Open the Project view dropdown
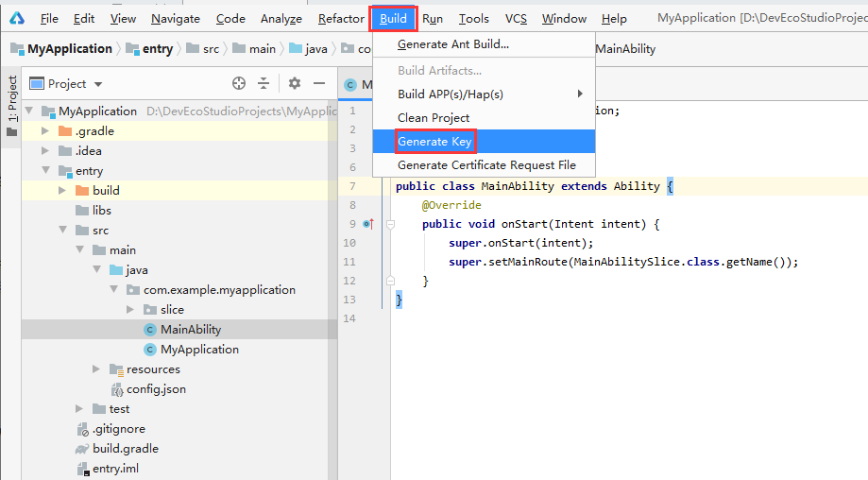 pyautogui.click(x=66, y=83)
